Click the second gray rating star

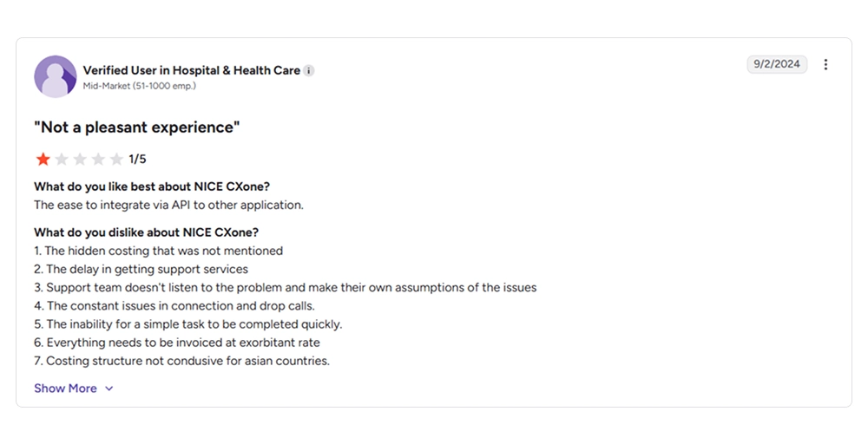62,160
